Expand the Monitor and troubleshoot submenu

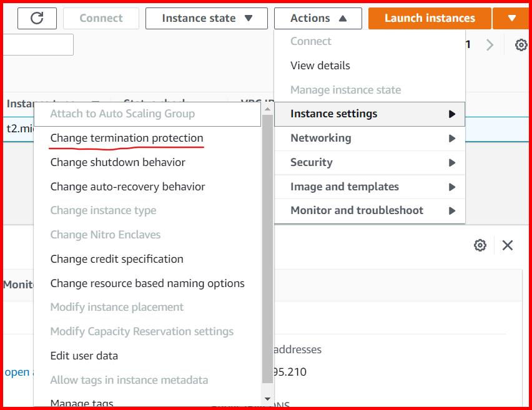(x=357, y=211)
